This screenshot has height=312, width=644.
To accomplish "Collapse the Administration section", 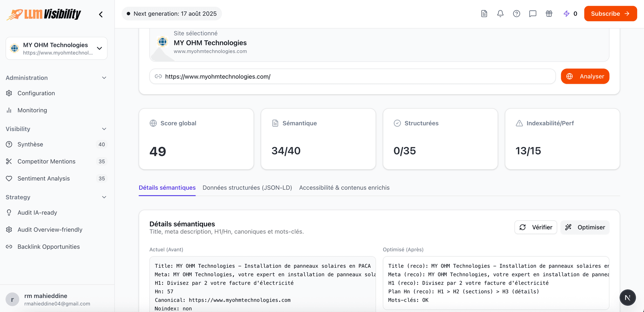I will [104, 78].
